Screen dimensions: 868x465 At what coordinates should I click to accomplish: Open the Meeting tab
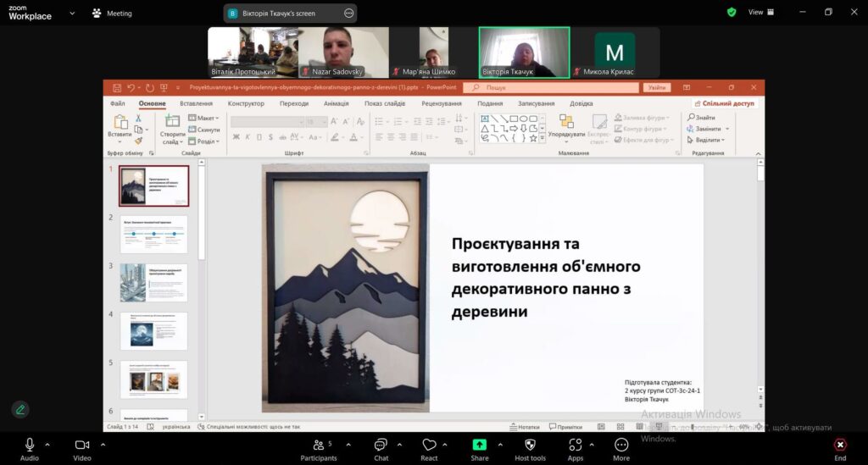pyautogui.click(x=112, y=14)
